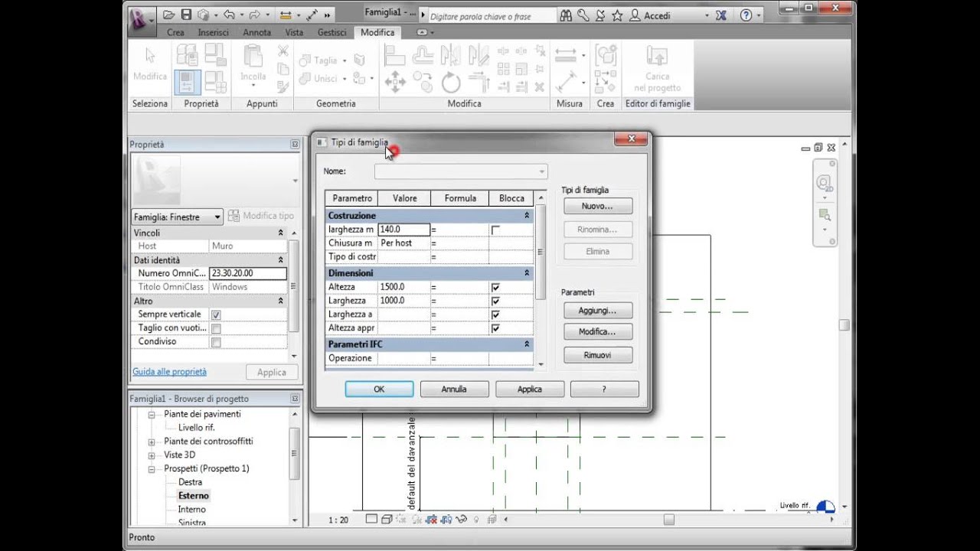
Task: Click the larghezza m value field 140.0
Action: [403, 230]
